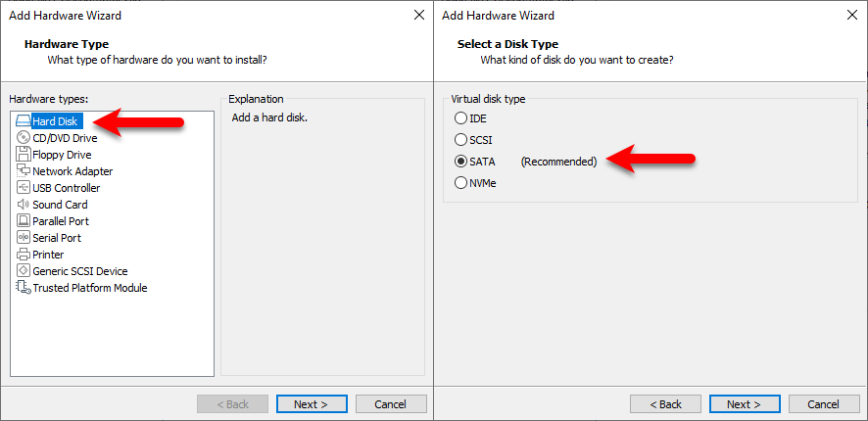Select the Network Adapter icon
This screenshot has height=421, width=868.
(24, 171)
